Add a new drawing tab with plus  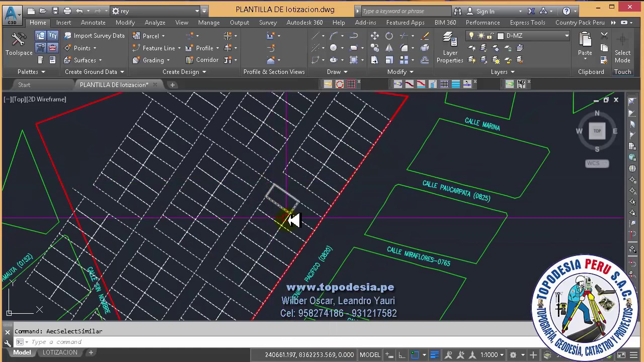[x=172, y=85]
